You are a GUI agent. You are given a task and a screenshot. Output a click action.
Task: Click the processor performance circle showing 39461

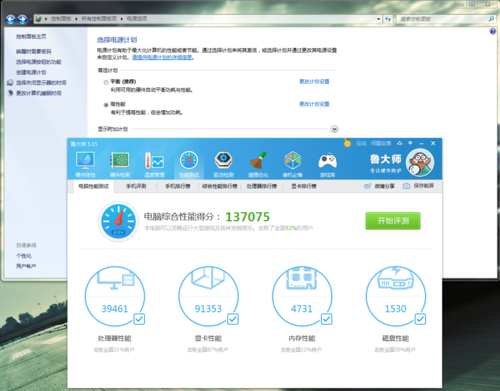click(x=115, y=296)
